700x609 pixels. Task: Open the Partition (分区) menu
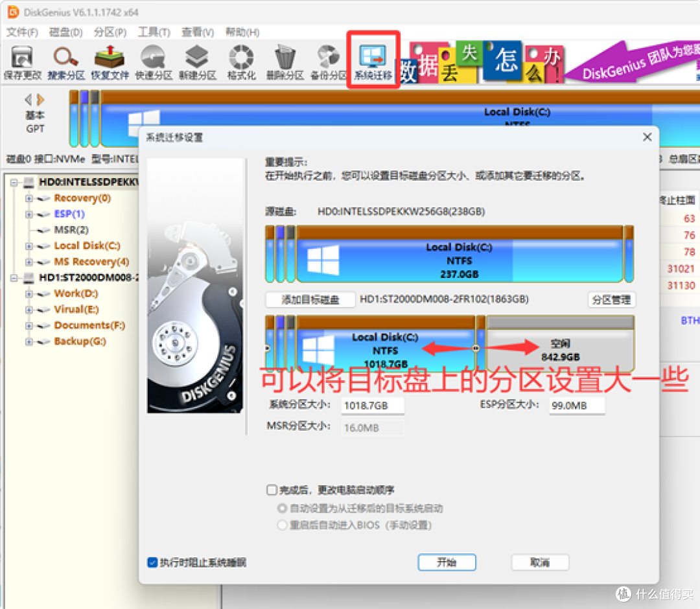pyautogui.click(x=110, y=32)
